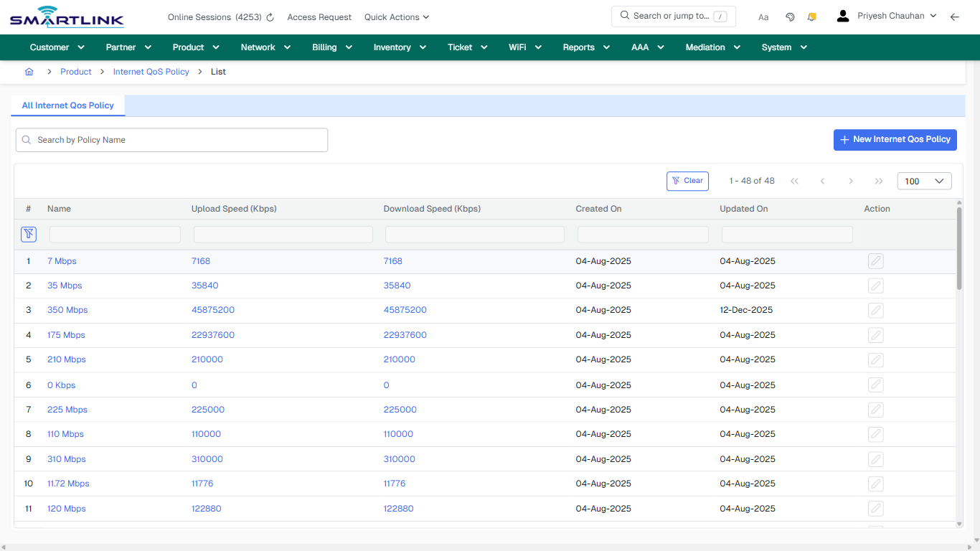Edit the 7 Mbps policy using its pencil icon
Image resolution: width=980 pixels, height=551 pixels.
[x=875, y=261]
